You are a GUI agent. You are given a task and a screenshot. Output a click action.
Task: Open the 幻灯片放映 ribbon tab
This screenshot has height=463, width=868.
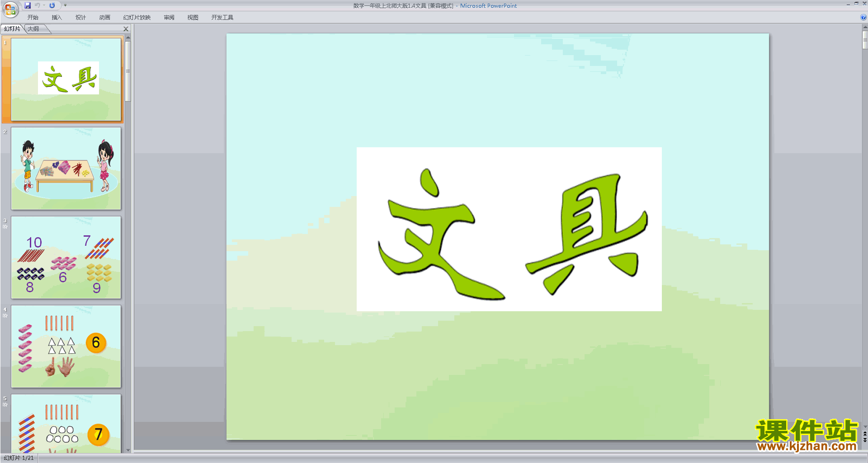[137, 18]
